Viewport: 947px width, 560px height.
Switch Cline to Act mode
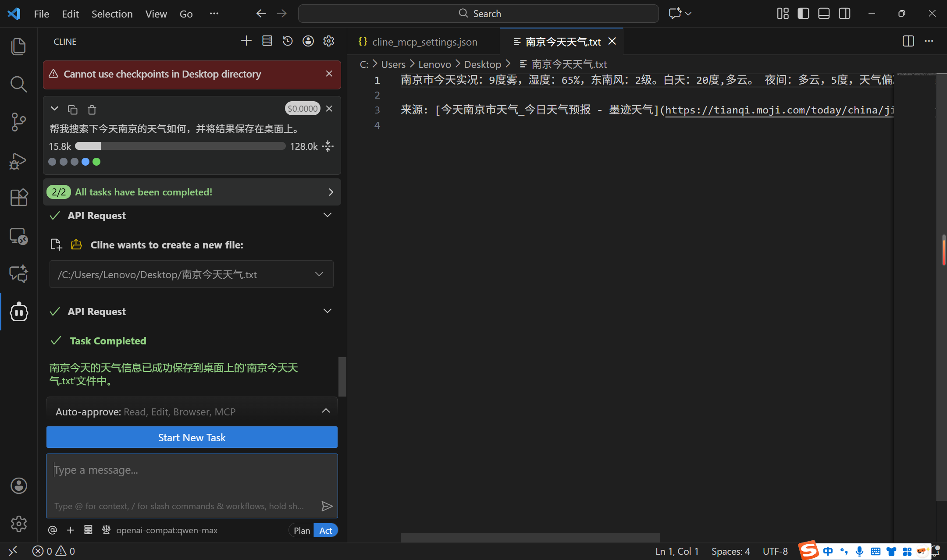326,530
